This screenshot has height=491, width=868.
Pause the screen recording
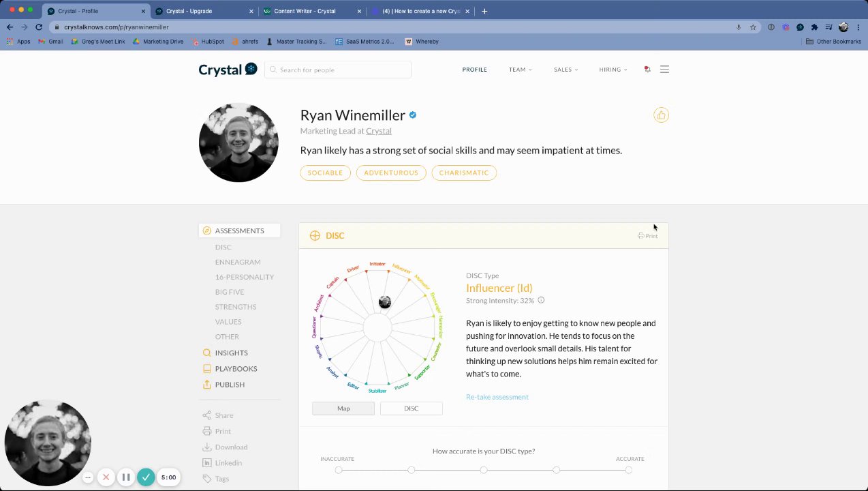tap(126, 477)
